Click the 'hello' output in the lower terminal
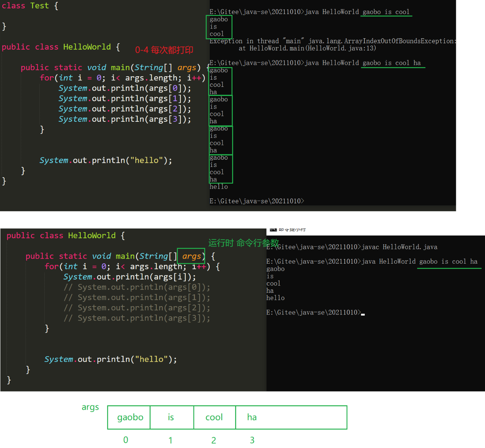This screenshot has width=485, height=448. click(275, 298)
